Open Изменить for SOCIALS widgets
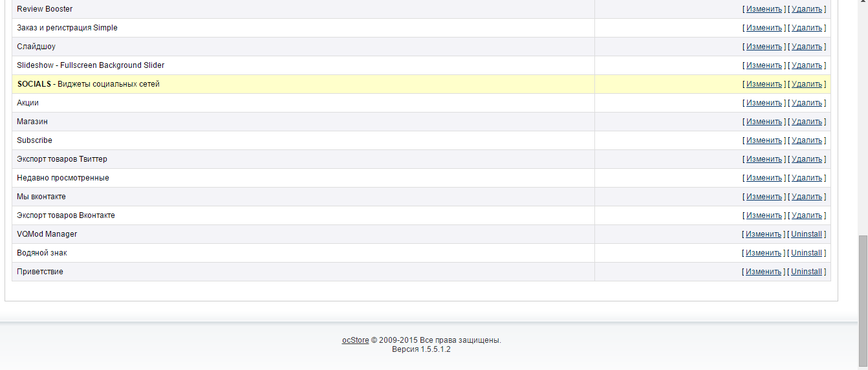 coord(764,84)
